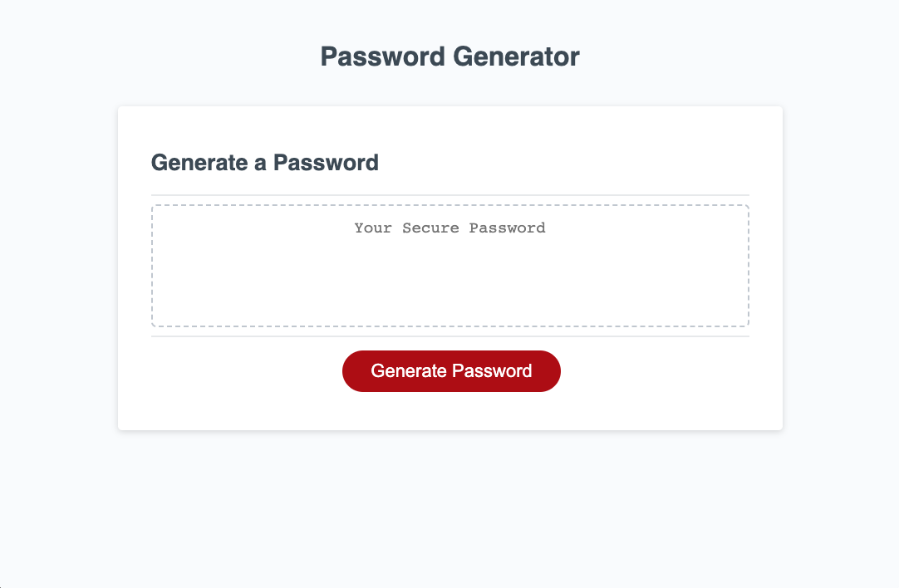Click the red Generate Password button

point(451,371)
